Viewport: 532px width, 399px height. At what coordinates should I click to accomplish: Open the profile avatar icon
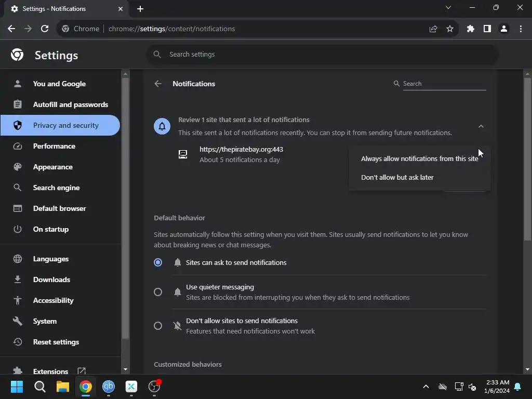pyautogui.click(x=504, y=29)
